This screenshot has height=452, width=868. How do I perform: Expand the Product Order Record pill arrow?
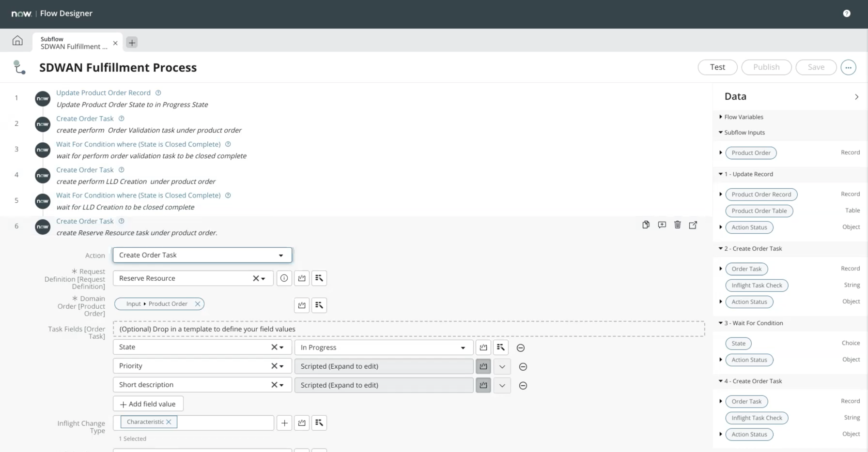(721, 194)
